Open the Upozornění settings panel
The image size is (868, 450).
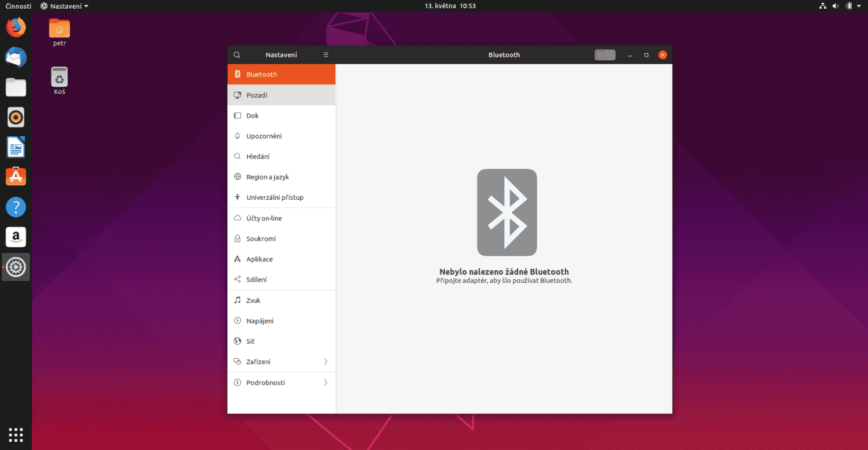click(x=282, y=136)
